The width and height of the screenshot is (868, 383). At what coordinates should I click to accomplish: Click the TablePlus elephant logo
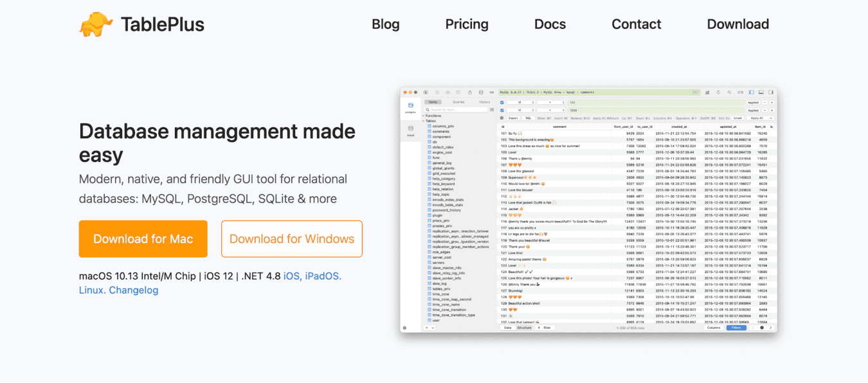[x=96, y=24]
